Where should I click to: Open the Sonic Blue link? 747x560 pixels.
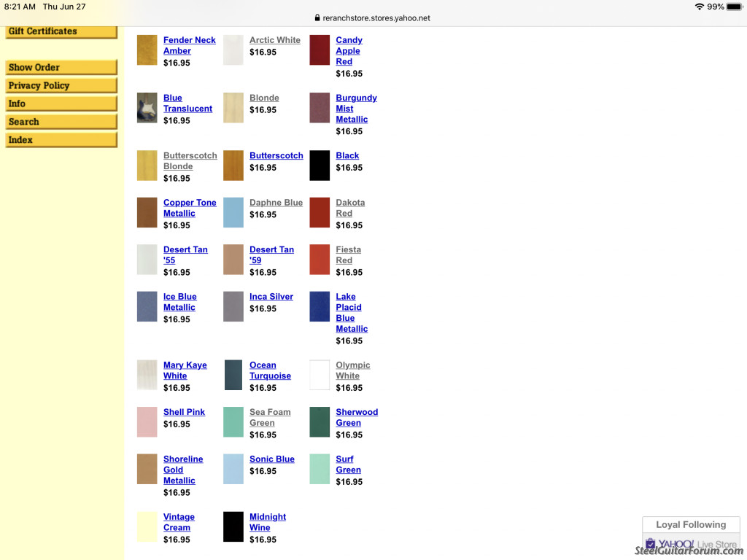(x=271, y=459)
